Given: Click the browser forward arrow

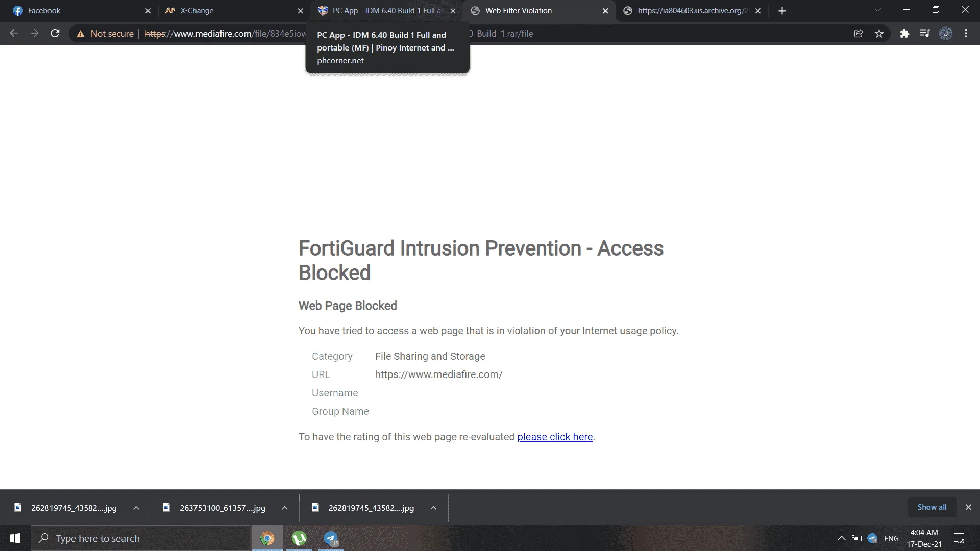Looking at the screenshot, I should pyautogui.click(x=34, y=33).
